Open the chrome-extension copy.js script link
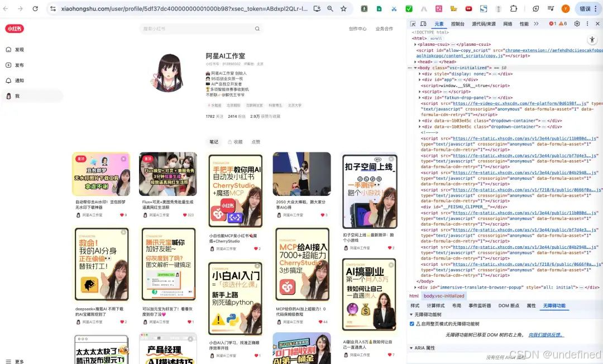The height and width of the screenshot is (364, 603). [x=510, y=53]
